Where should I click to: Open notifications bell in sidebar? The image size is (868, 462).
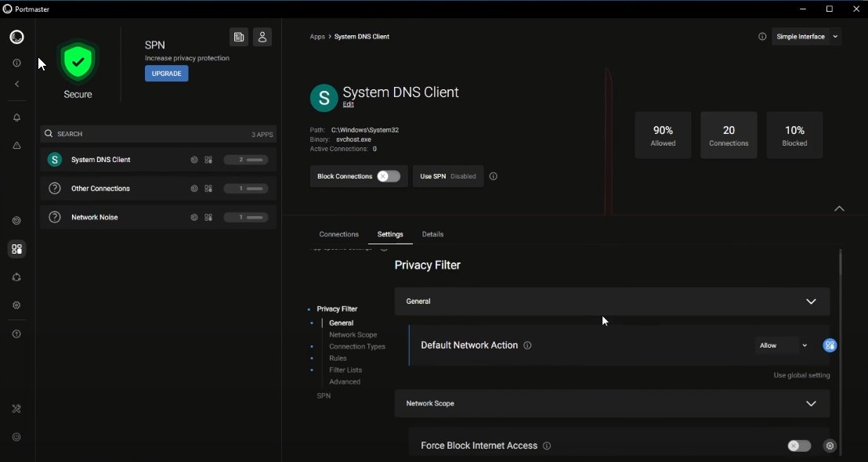coord(16,117)
